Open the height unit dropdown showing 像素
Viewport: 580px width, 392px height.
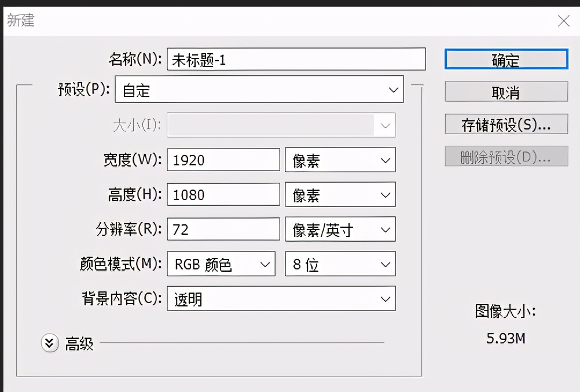pyautogui.click(x=340, y=194)
